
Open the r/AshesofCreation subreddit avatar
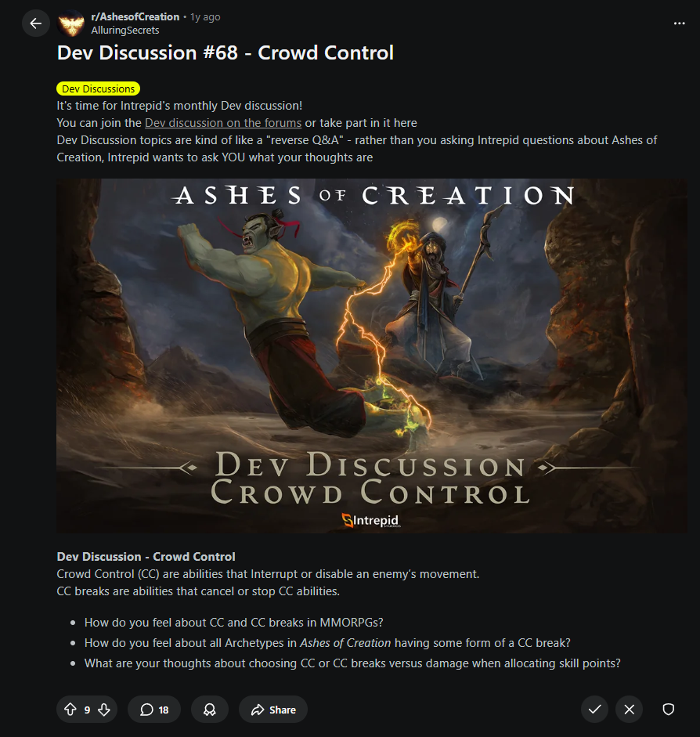tap(71, 23)
